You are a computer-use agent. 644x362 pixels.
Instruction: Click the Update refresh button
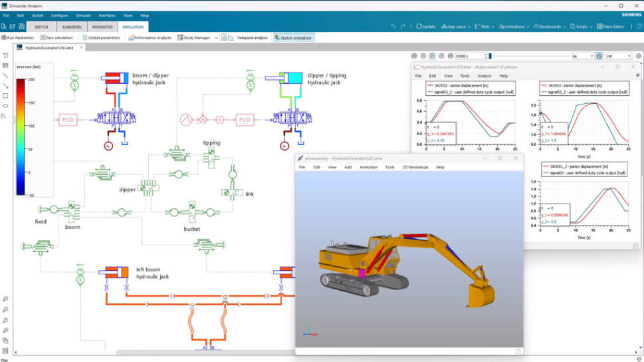tap(426, 27)
